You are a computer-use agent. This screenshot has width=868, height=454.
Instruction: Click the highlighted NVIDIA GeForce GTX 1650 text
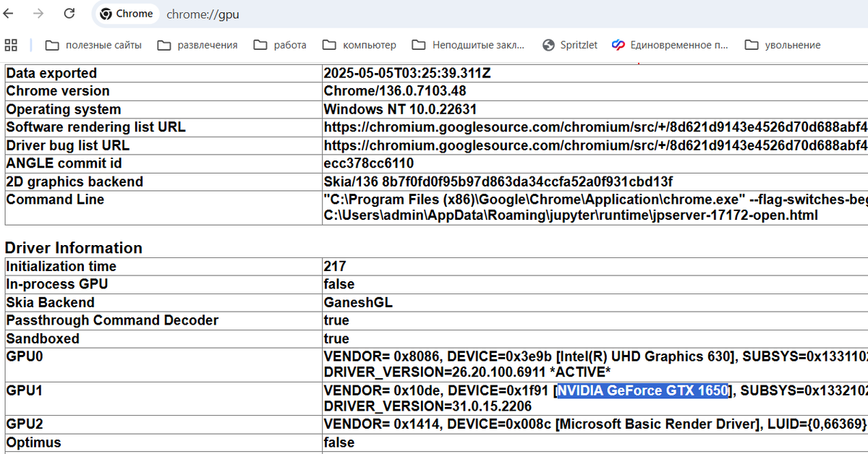[x=642, y=390]
